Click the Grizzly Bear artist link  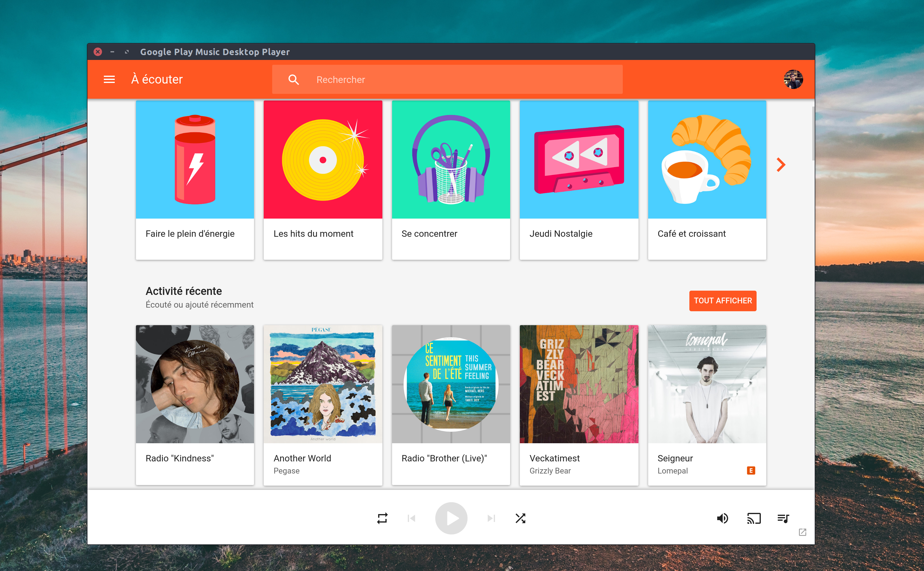(x=550, y=471)
